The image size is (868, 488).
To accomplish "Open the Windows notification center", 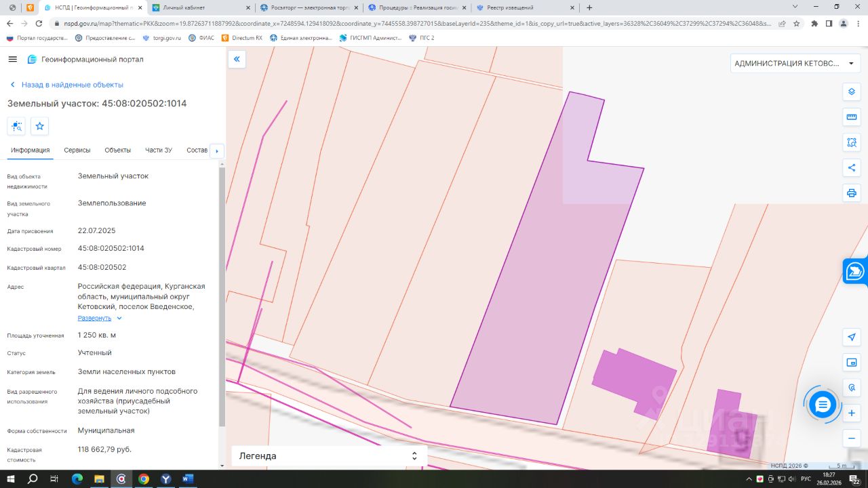I will 855,479.
